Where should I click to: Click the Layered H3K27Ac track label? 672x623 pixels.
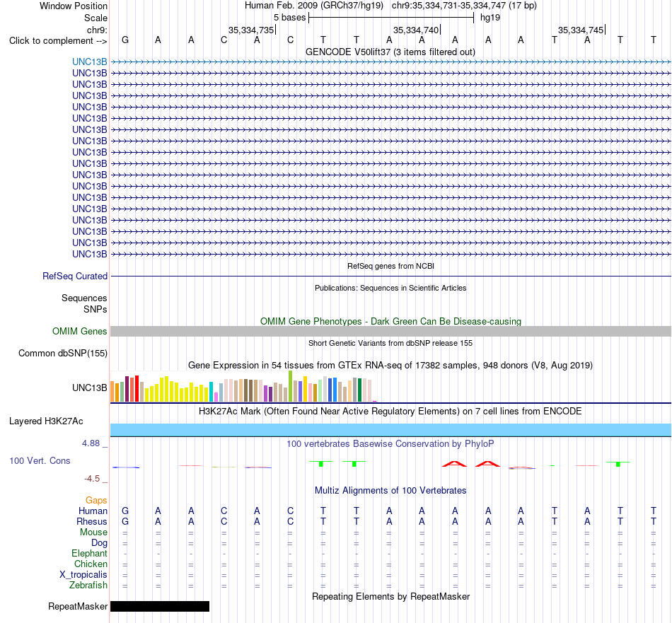pyautogui.click(x=46, y=421)
